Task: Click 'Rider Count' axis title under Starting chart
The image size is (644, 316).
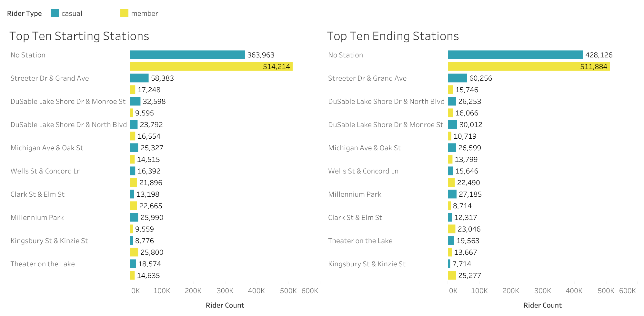Action: click(x=225, y=305)
